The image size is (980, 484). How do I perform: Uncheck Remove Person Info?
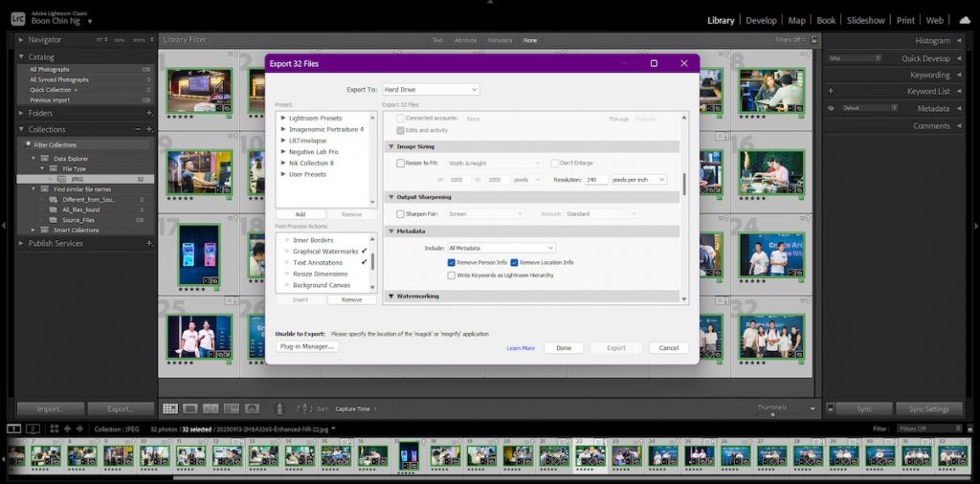tap(452, 262)
